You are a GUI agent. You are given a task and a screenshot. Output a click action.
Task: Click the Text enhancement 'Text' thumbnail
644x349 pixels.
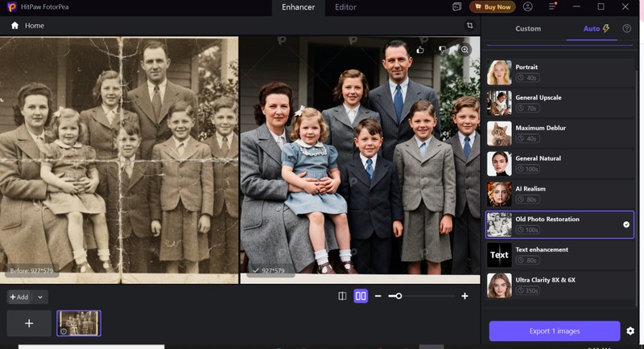(x=499, y=255)
